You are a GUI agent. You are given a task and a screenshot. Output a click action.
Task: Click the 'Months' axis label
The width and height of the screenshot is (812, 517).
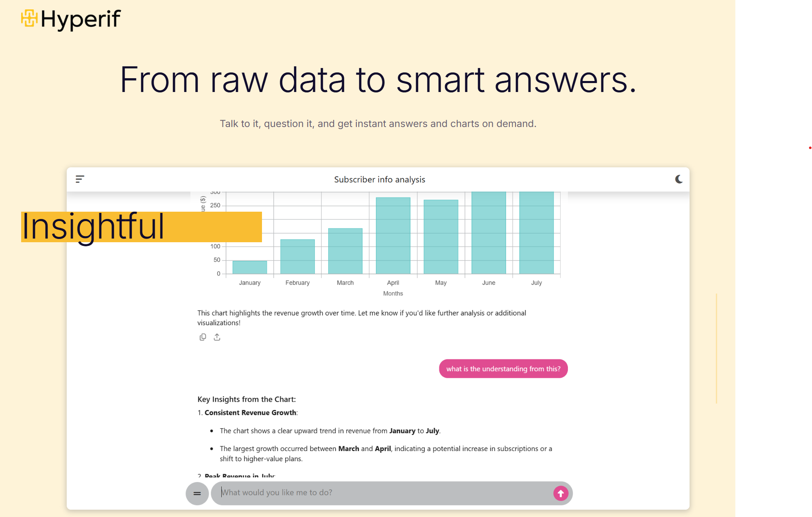(x=393, y=294)
